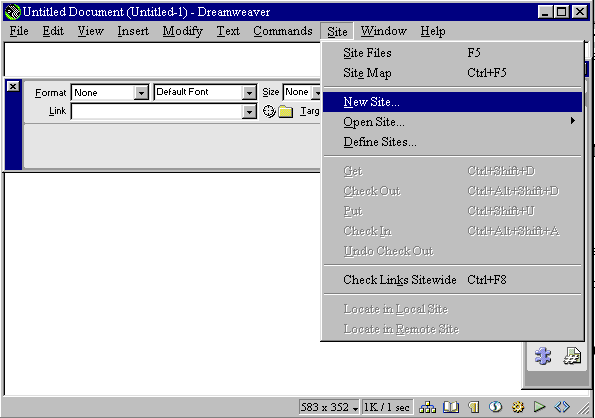The width and height of the screenshot is (595, 418).
Task: Open HTML Source angle brackets icon
Action: pos(562,407)
